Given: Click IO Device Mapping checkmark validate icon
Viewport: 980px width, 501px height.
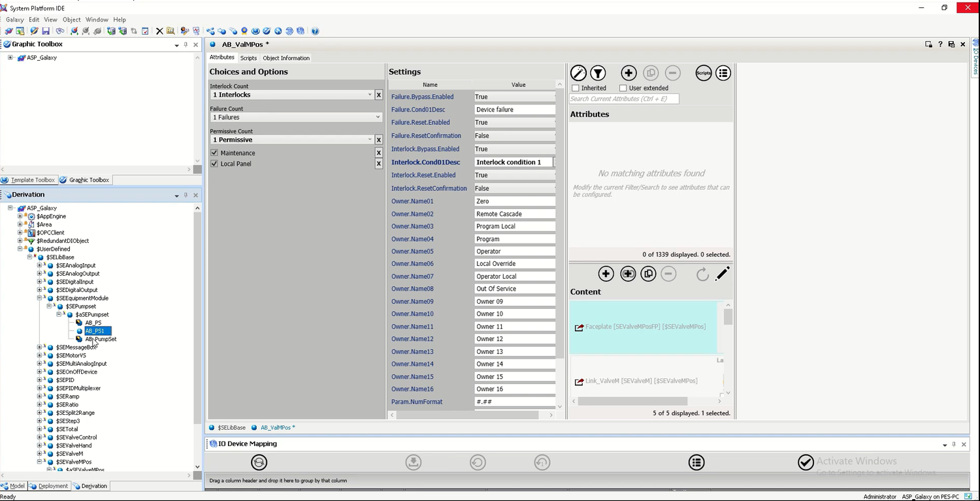Looking at the screenshot, I should (806, 462).
